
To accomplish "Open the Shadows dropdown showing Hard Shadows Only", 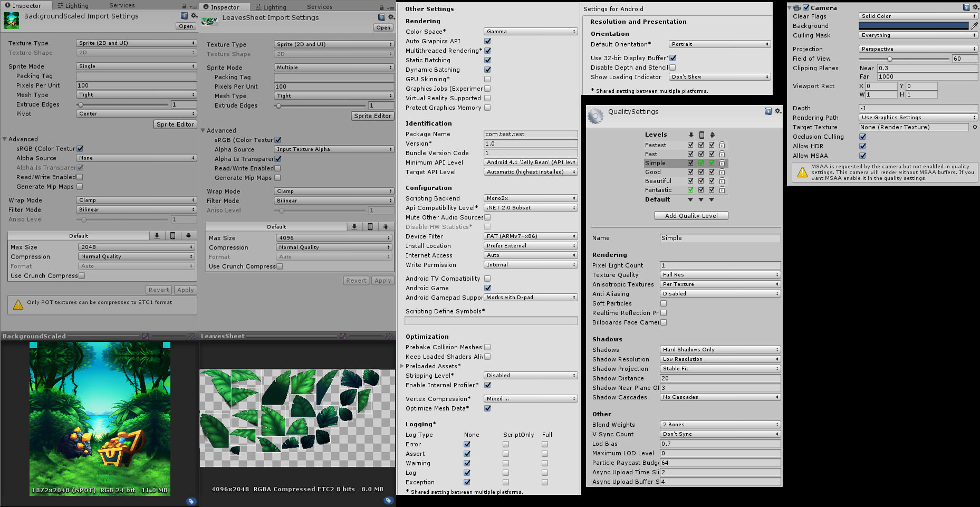I will tap(720, 350).
